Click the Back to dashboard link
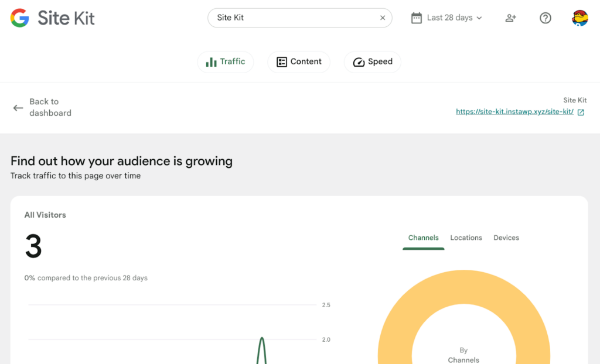Viewport: 600px width, 364px height. pos(50,108)
